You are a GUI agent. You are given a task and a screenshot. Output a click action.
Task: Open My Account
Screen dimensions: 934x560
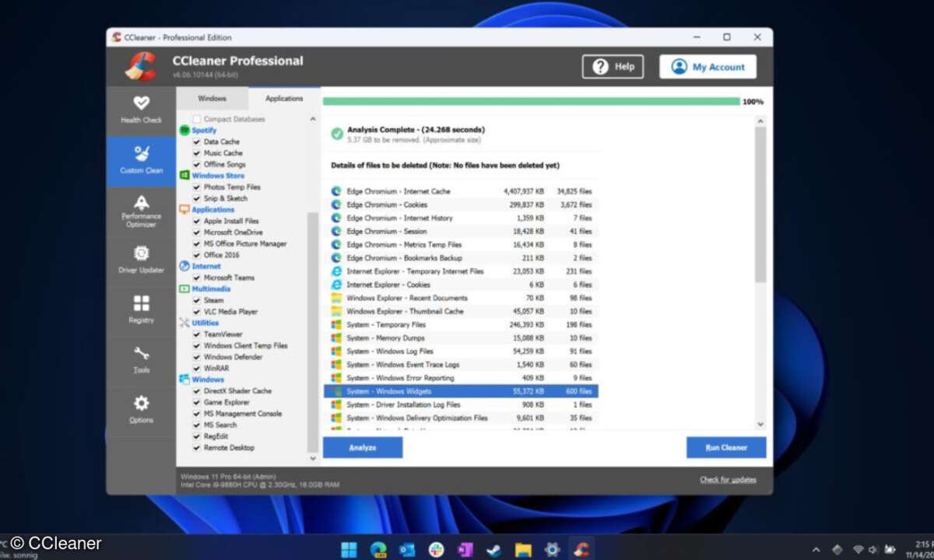pos(708,67)
